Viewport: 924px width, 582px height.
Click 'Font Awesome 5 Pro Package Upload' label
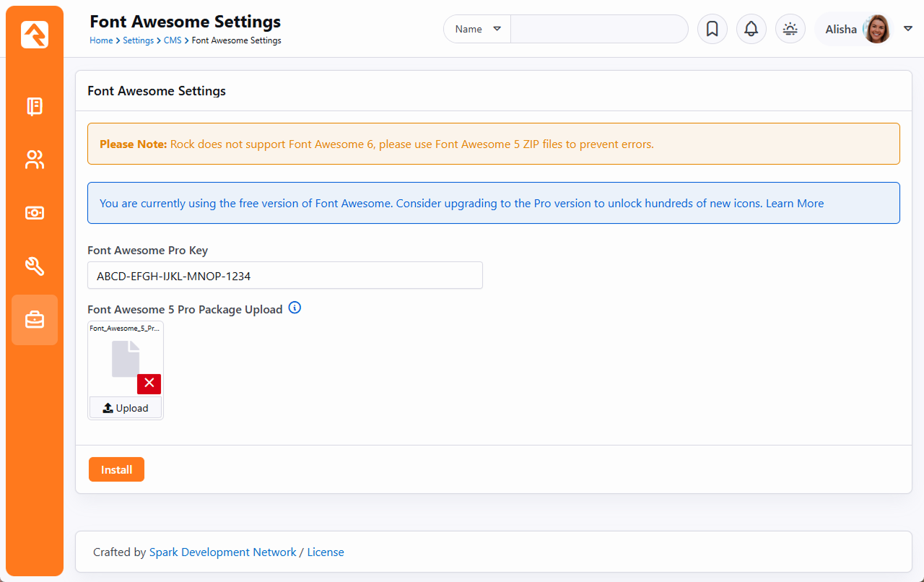(x=185, y=309)
